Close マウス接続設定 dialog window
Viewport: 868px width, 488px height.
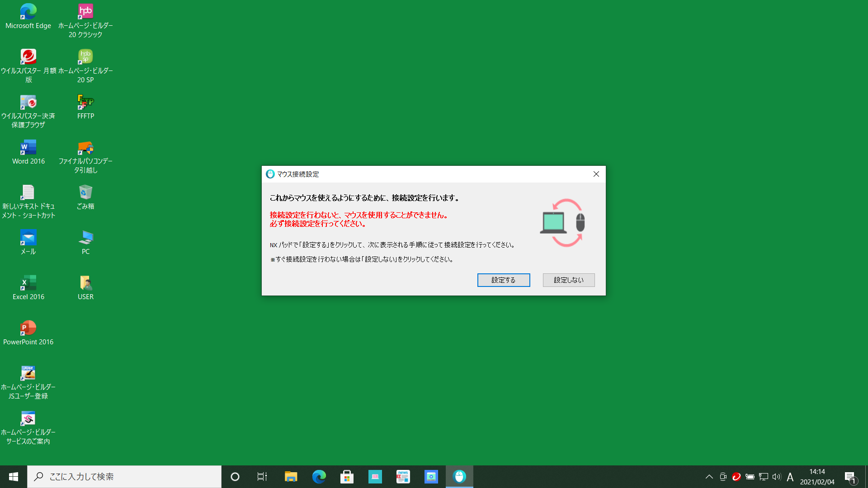pos(596,174)
